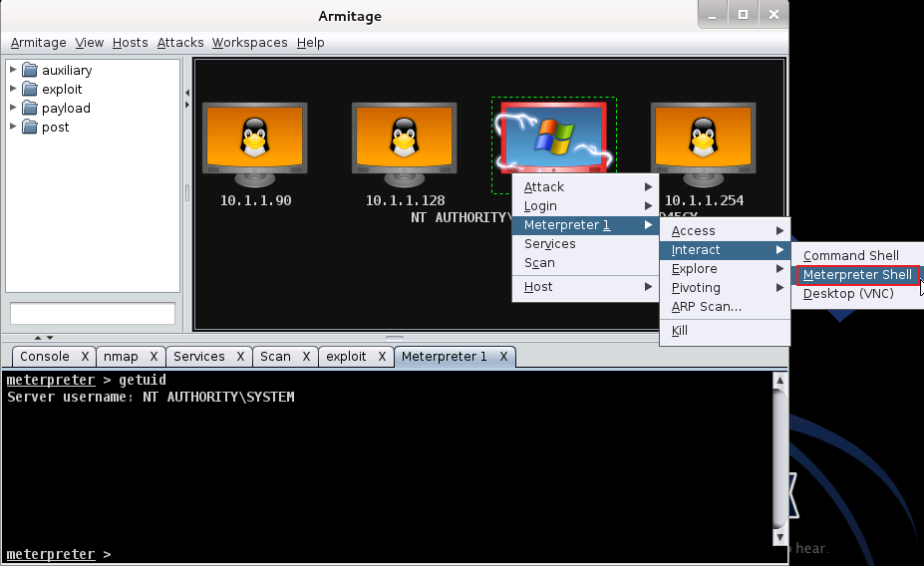Close the exploit tab
This screenshot has height=566, width=924.
click(382, 357)
